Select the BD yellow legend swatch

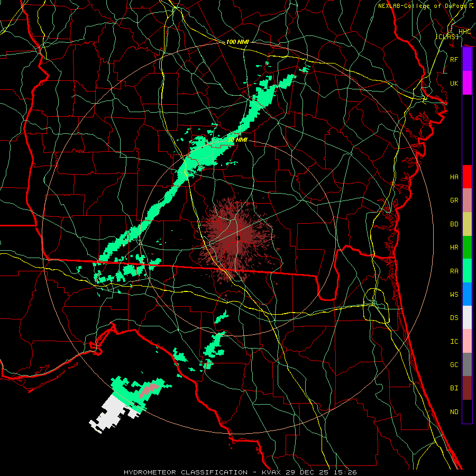467,224
